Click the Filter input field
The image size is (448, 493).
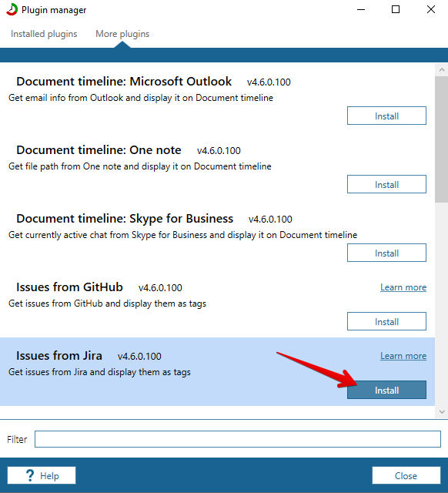(238, 439)
